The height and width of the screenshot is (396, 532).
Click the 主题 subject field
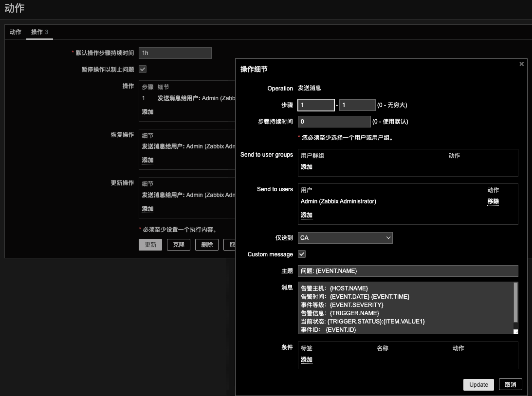tap(408, 271)
